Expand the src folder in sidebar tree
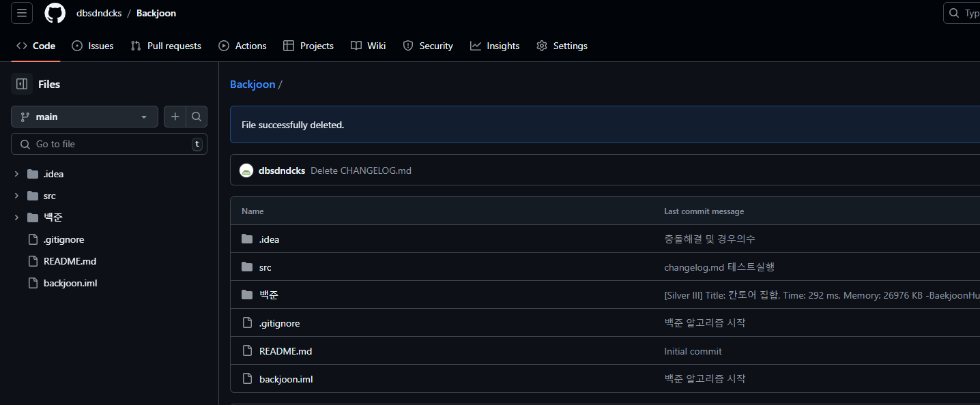The image size is (980, 405). click(16, 196)
